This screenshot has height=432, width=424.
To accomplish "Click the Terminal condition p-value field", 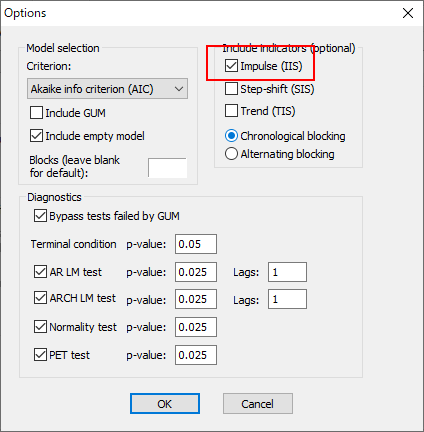I will point(196,244).
